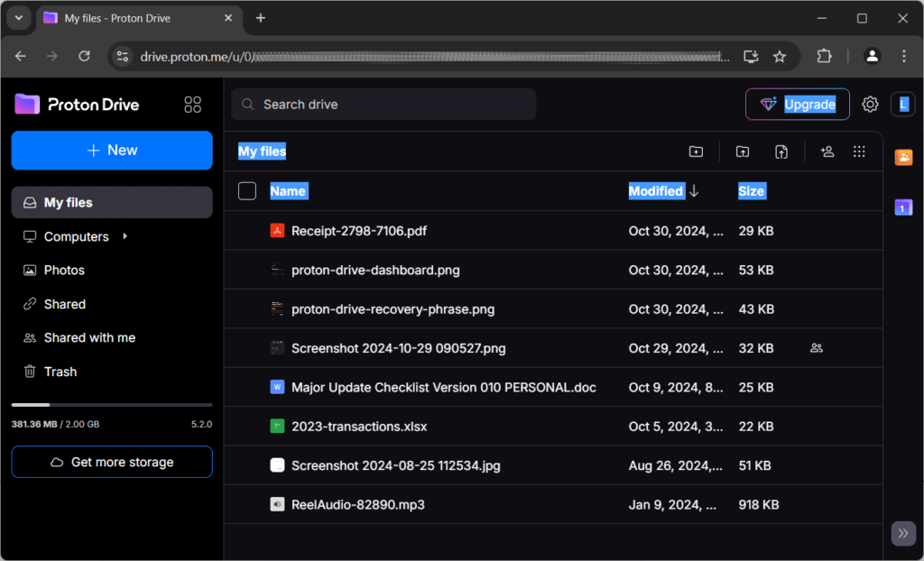The width and height of the screenshot is (924, 561).
Task: Select file 2023-transactions.xlsx
Action: tap(553, 426)
